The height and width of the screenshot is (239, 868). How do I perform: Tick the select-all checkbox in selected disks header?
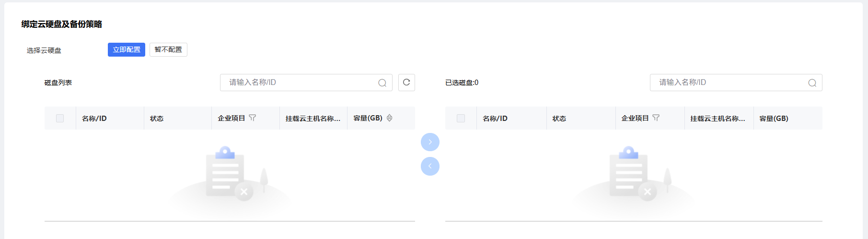point(461,118)
